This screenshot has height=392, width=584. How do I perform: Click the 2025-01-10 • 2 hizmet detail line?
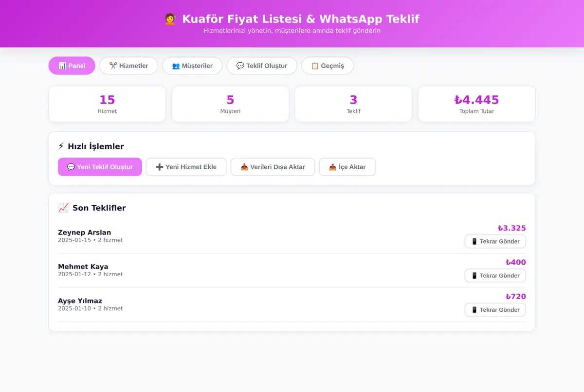[x=91, y=308]
